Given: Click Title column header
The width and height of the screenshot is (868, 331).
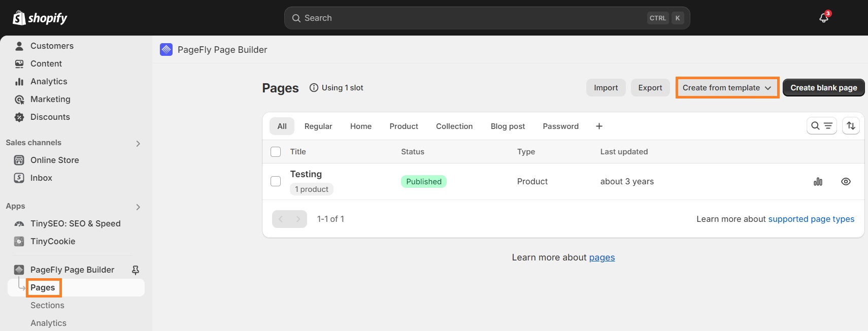Looking at the screenshot, I should click(298, 152).
